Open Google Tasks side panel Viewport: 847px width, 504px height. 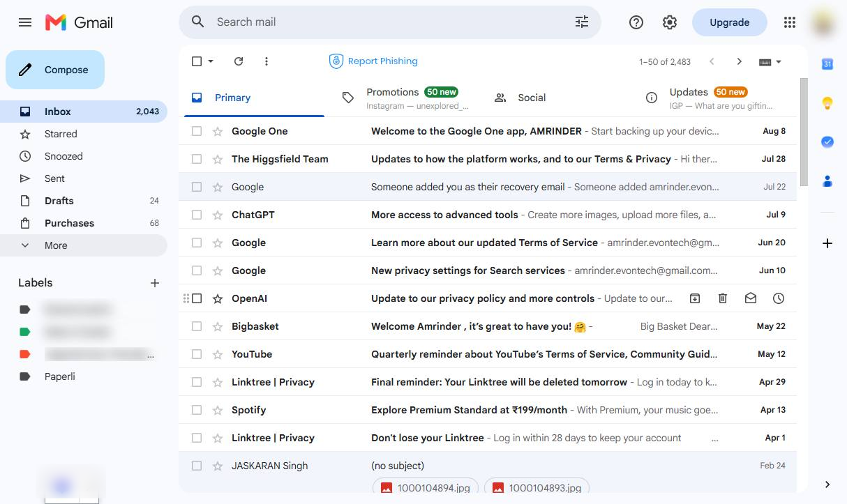(x=827, y=142)
